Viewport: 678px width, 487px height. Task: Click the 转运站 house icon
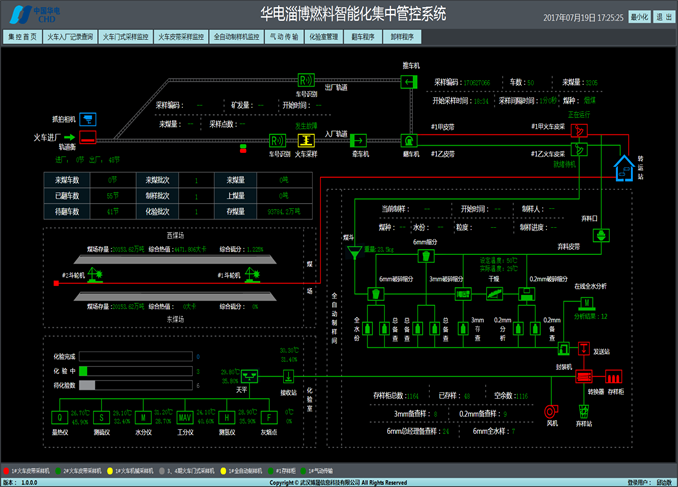[624, 169]
